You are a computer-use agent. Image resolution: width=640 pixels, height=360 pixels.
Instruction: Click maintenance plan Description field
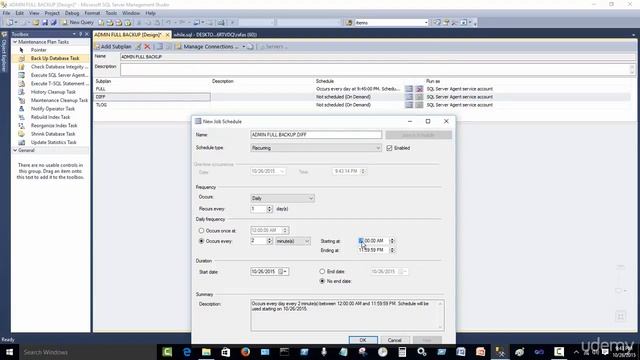(x=375, y=69)
